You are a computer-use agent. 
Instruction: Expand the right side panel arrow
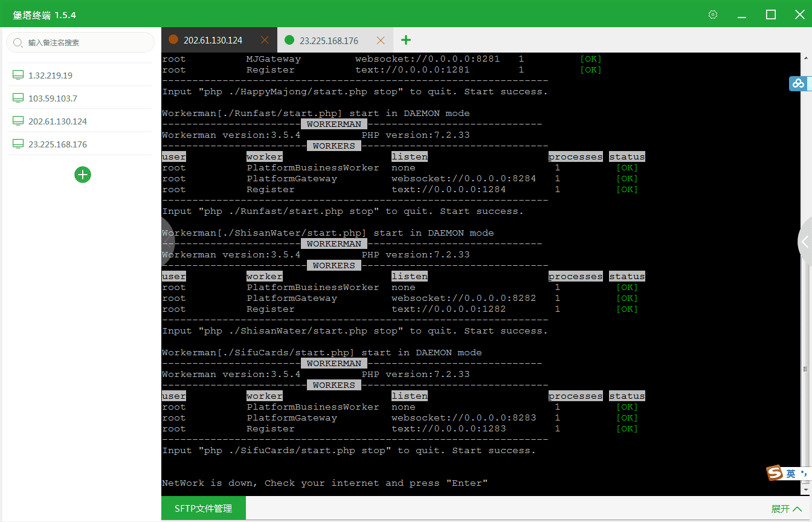click(805, 242)
